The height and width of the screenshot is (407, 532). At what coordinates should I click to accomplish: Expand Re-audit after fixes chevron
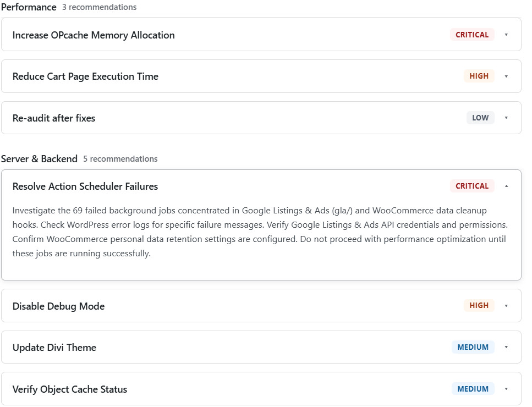(506, 118)
